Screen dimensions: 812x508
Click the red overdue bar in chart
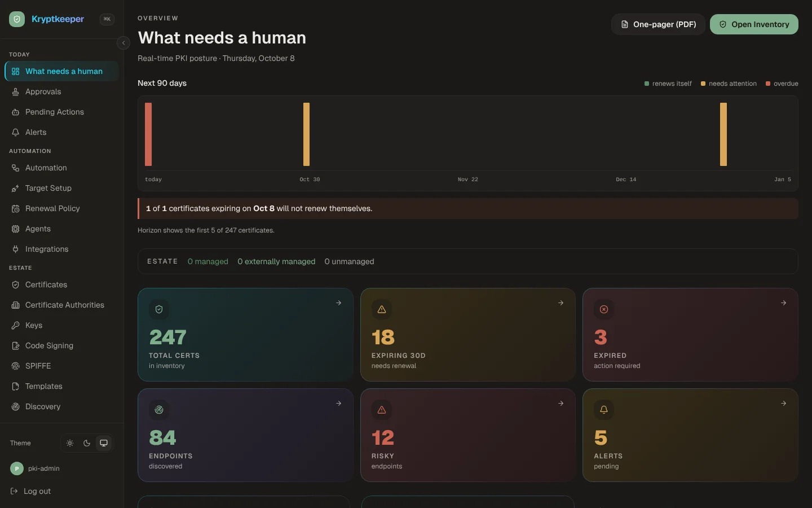pyautogui.click(x=148, y=134)
